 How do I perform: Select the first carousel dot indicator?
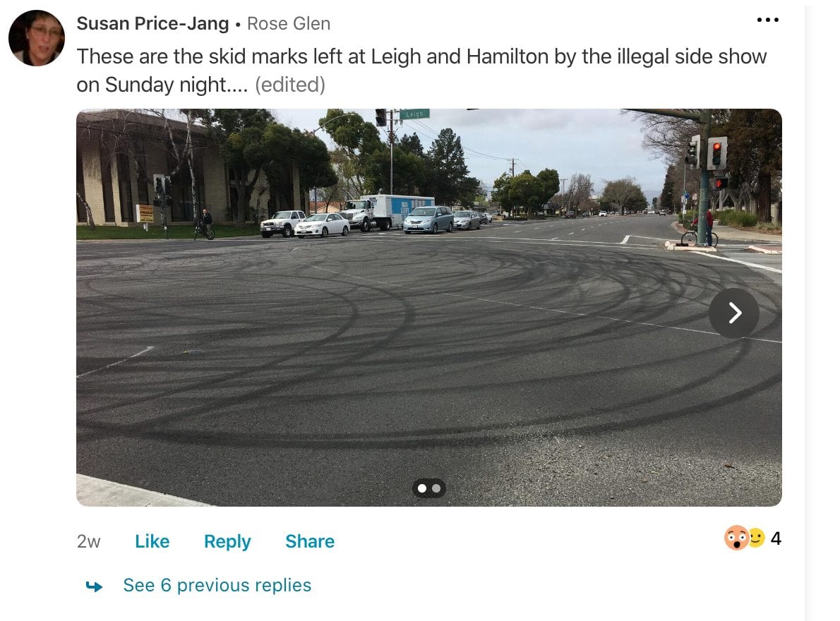coord(422,488)
